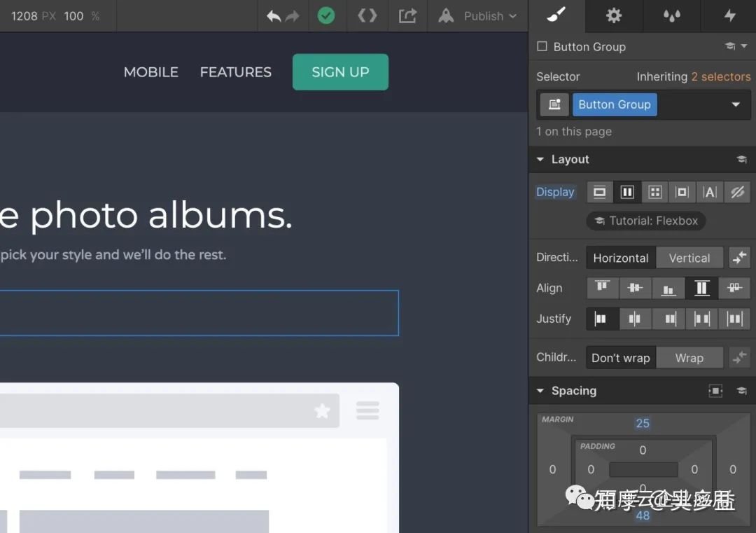Switch to the Style brush tab
The height and width of the screenshot is (533, 756).
pyautogui.click(x=556, y=15)
